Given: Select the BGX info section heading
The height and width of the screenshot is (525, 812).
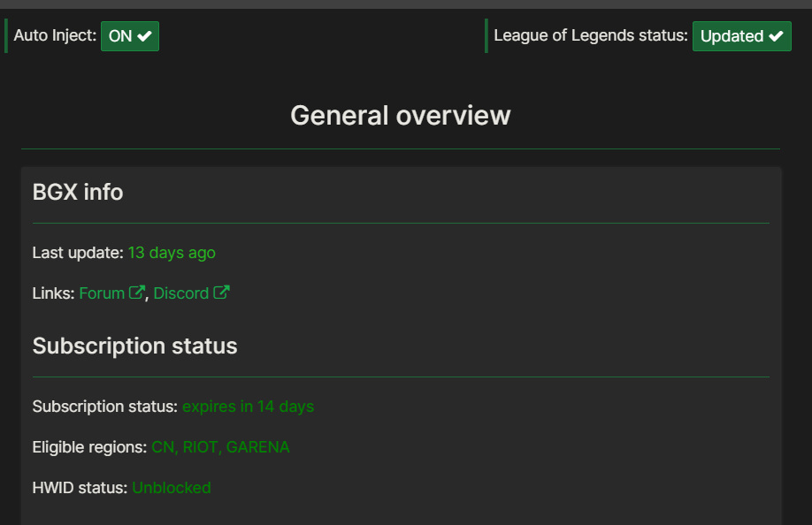Looking at the screenshot, I should (x=78, y=192).
